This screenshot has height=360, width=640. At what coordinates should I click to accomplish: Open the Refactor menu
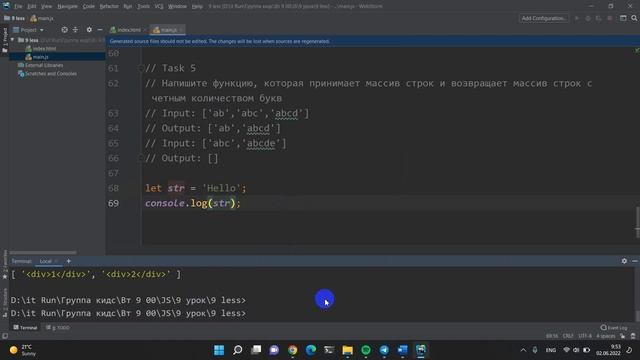(x=109, y=6)
